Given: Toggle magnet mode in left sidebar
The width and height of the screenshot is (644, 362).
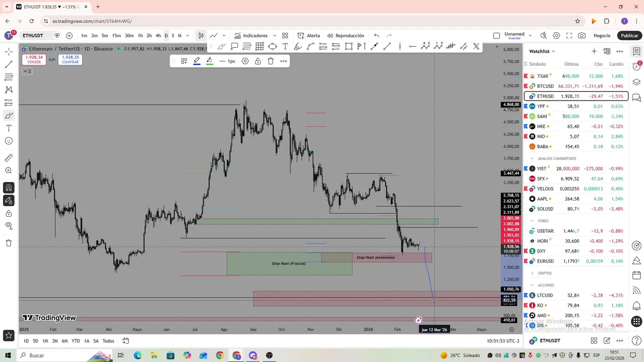Looking at the screenshot, I should [x=9, y=188].
